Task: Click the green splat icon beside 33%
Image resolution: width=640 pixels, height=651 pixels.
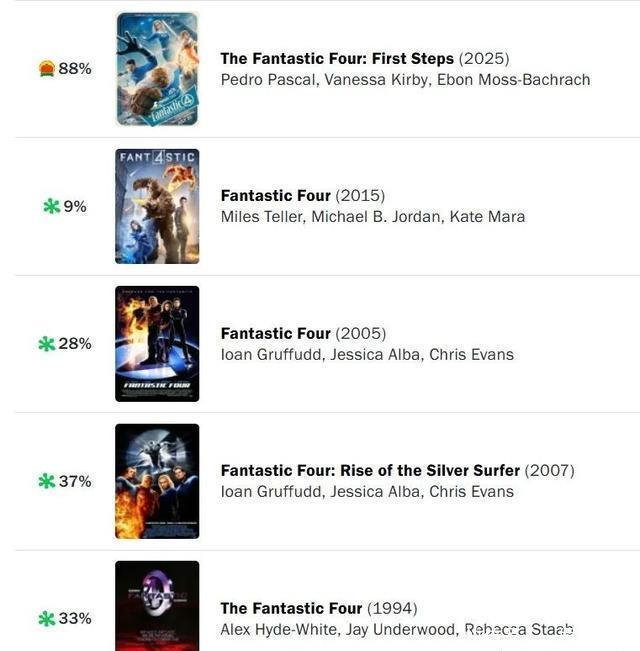Action: point(47,619)
